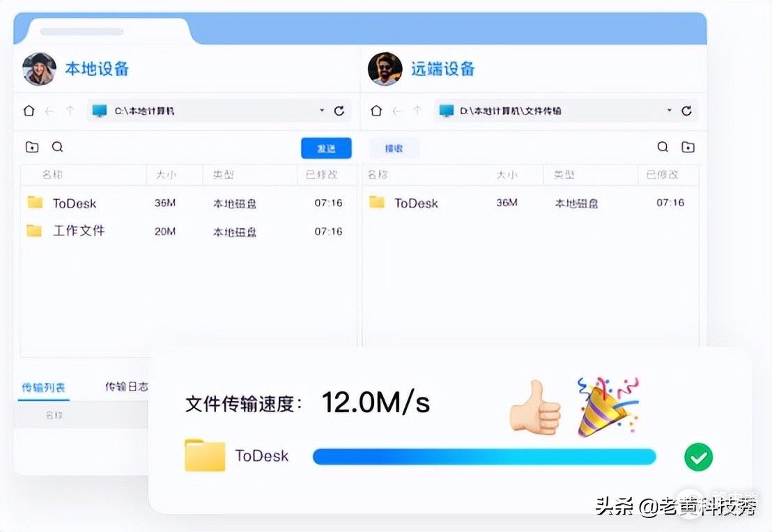Sort local files by 名称 column
The image size is (772, 532).
[52, 175]
